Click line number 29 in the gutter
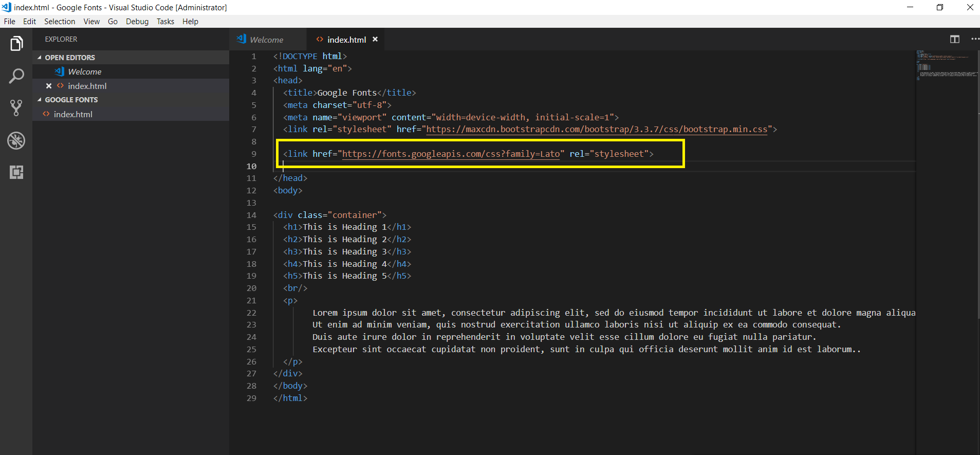Image resolution: width=980 pixels, height=455 pixels. (251, 398)
